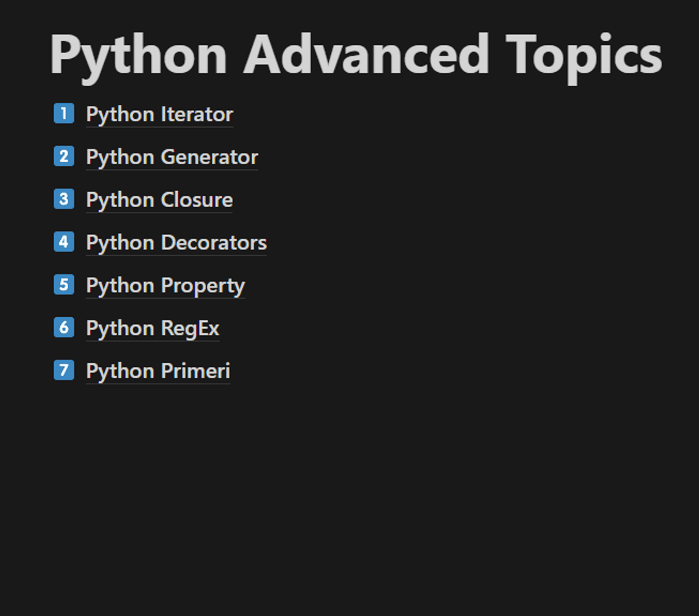Click the word Advanced in the title
699x616 pixels.
366,55
